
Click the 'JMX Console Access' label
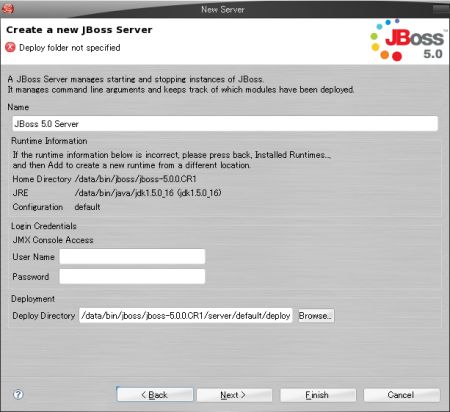click(53, 240)
